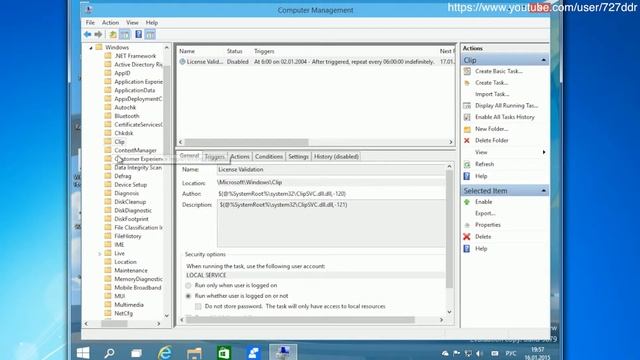Click the Description text box
640x360 pixels.
coord(331,224)
